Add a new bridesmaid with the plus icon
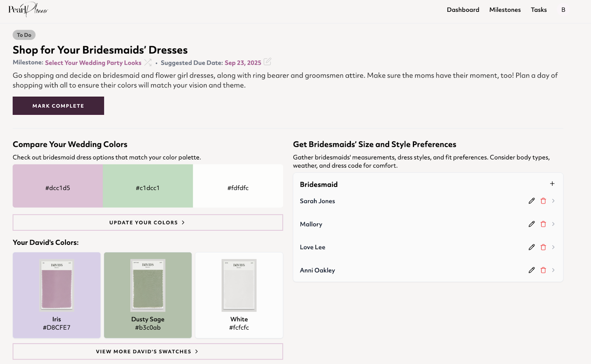591x364 pixels. (x=552, y=184)
